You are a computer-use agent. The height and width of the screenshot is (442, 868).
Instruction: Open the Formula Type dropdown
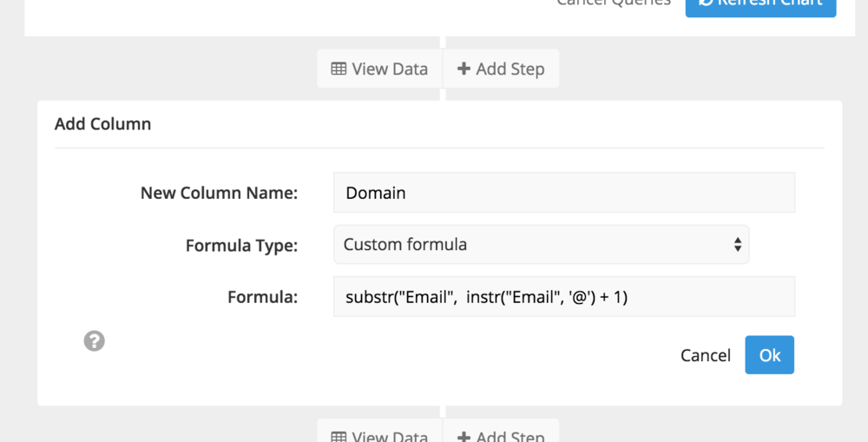542,244
